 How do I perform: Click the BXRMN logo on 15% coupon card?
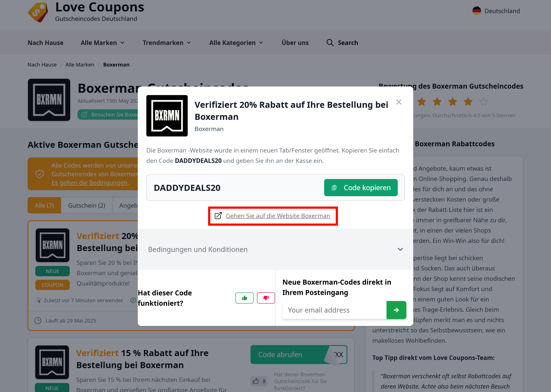(x=52, y=362)
